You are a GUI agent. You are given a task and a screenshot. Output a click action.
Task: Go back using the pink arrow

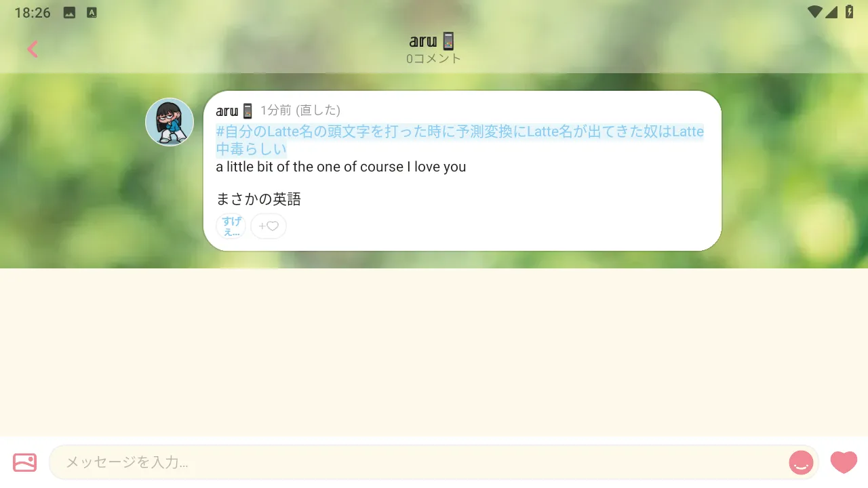(x=32, y=49)
